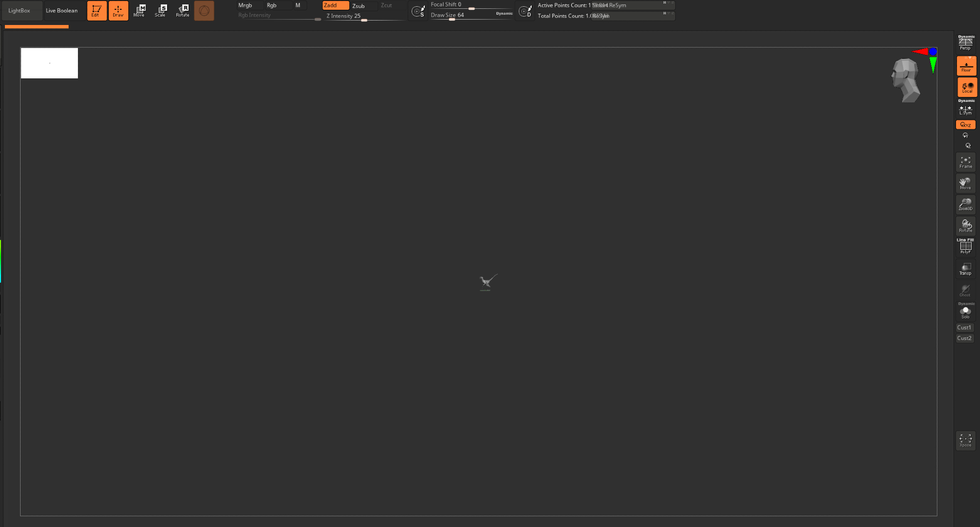Screen dimensions: 980x527
Task: Toggle L.Sym local symmetry
Action: click(965, 108)
